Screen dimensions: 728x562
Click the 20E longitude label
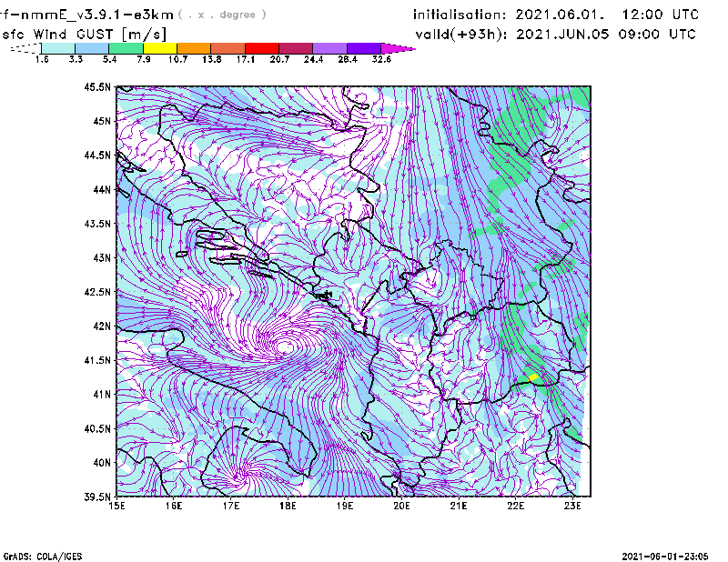coord(401,506)
